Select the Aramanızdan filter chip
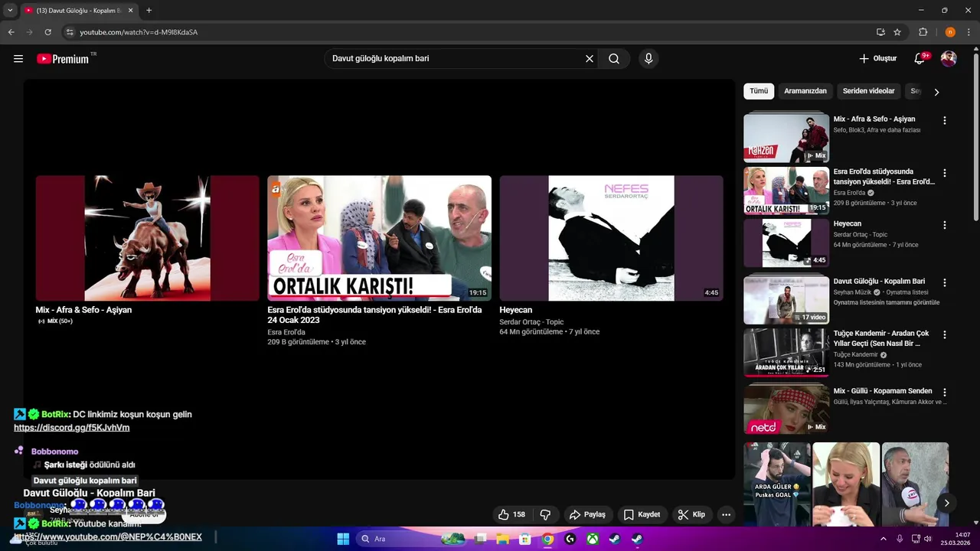980x551 pixels. tap(805, 91)
